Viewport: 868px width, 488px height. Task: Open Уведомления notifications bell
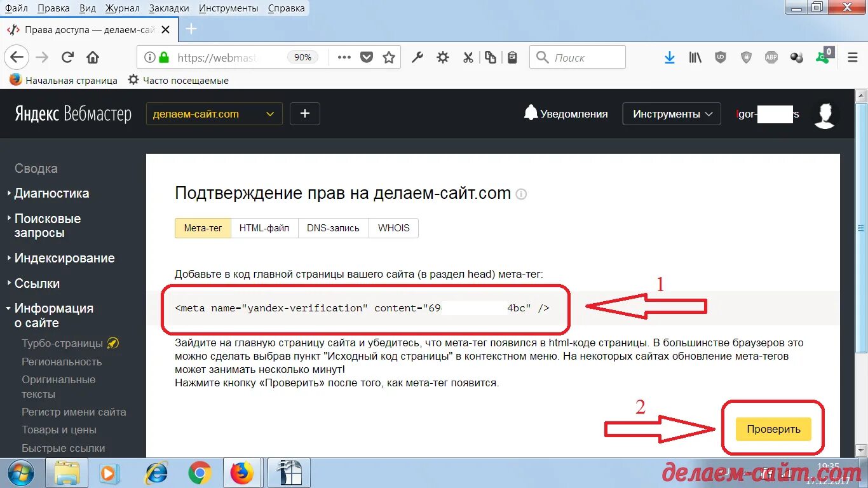tap(566, 114)
